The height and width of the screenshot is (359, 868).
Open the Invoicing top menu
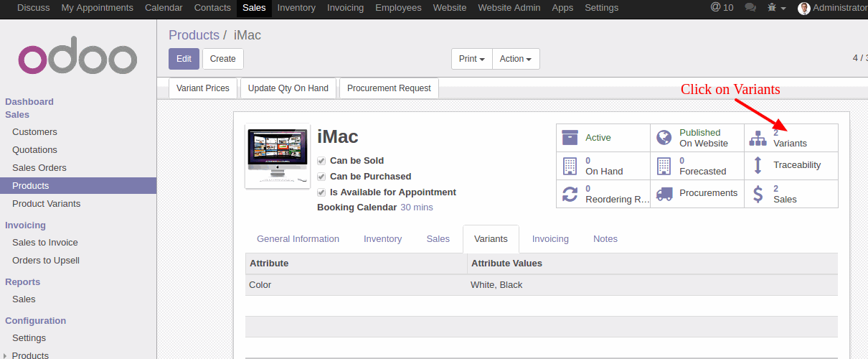[x=345, y=8]
